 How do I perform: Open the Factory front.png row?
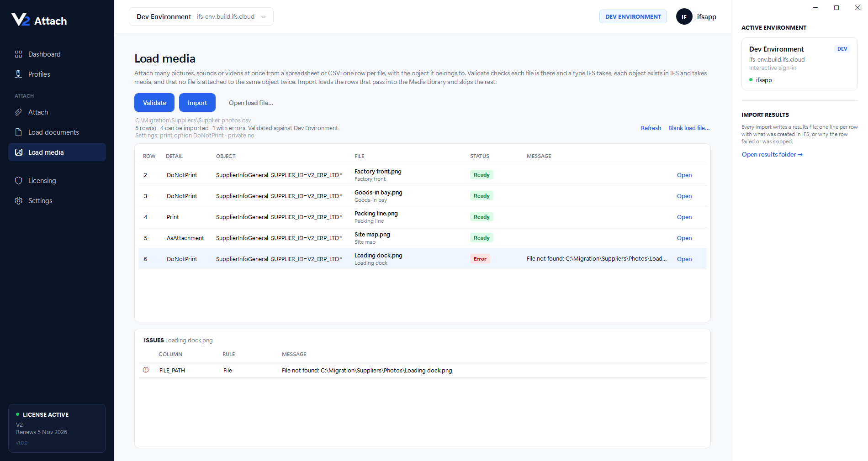684,175
